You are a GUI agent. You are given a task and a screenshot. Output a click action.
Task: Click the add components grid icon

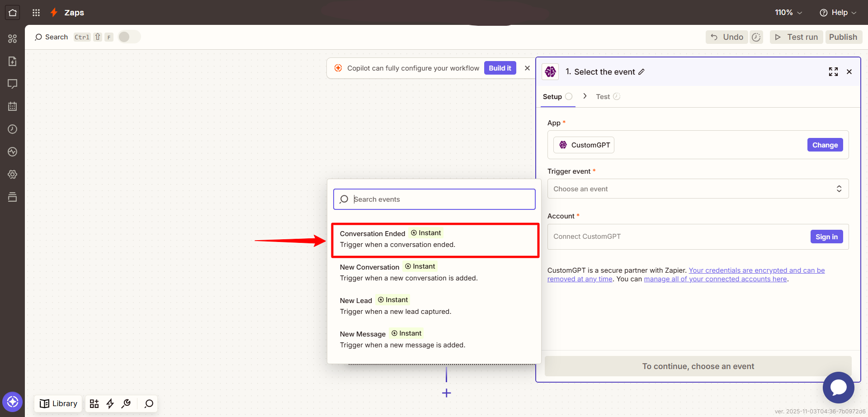click(94, 403)
